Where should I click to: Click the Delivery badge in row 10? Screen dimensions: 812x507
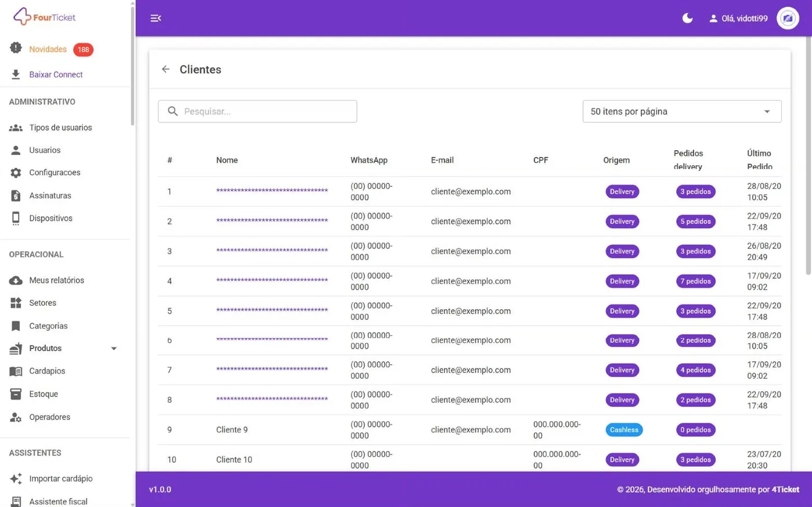pyautogui.click(x=622, y=460)
